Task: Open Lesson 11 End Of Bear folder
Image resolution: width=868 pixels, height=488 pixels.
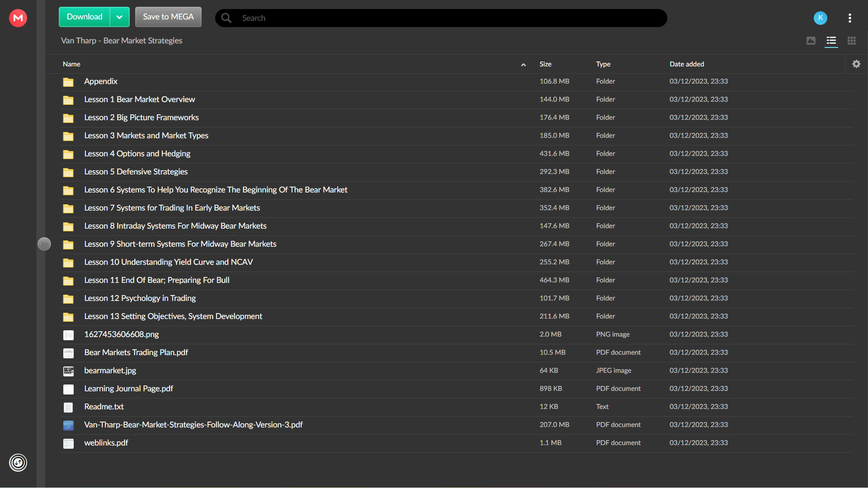Action: point(157,280)
